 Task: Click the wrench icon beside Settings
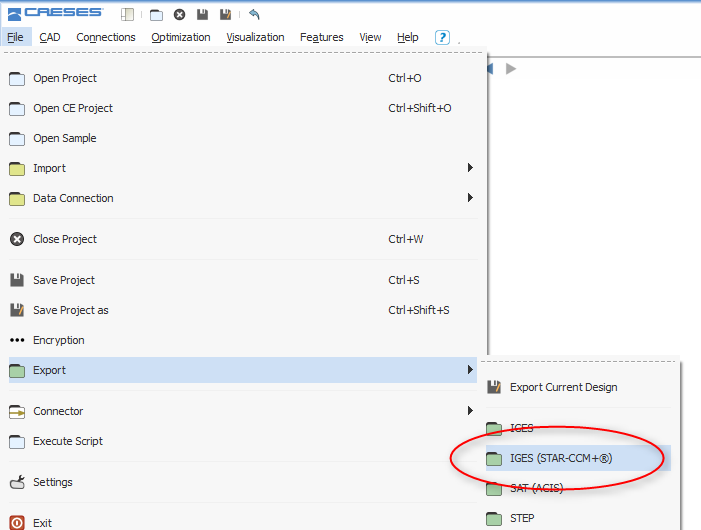tap(17, 482)
